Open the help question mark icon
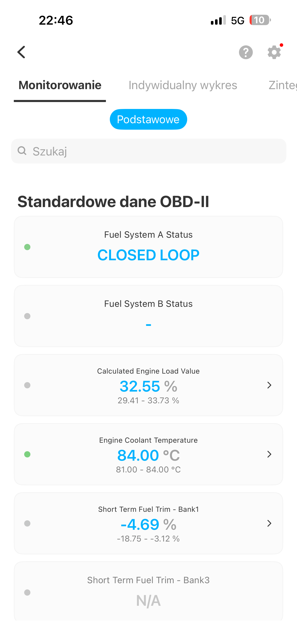Image resolution: width=297 pixels, height=644 pixels. pyautogui.click(x=246, y=52)
